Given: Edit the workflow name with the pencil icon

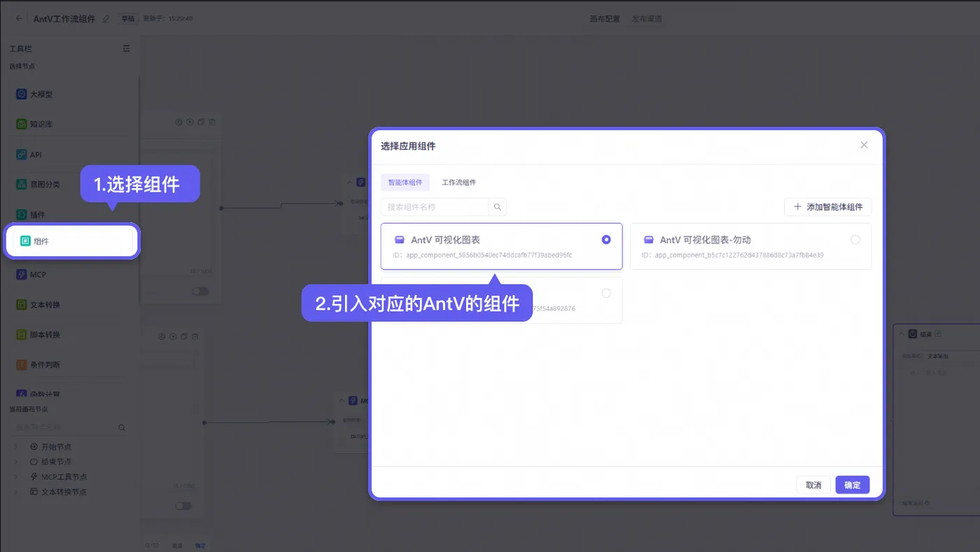Looking at the screenshot, I should pyautogui.click(x=106, y=19).
